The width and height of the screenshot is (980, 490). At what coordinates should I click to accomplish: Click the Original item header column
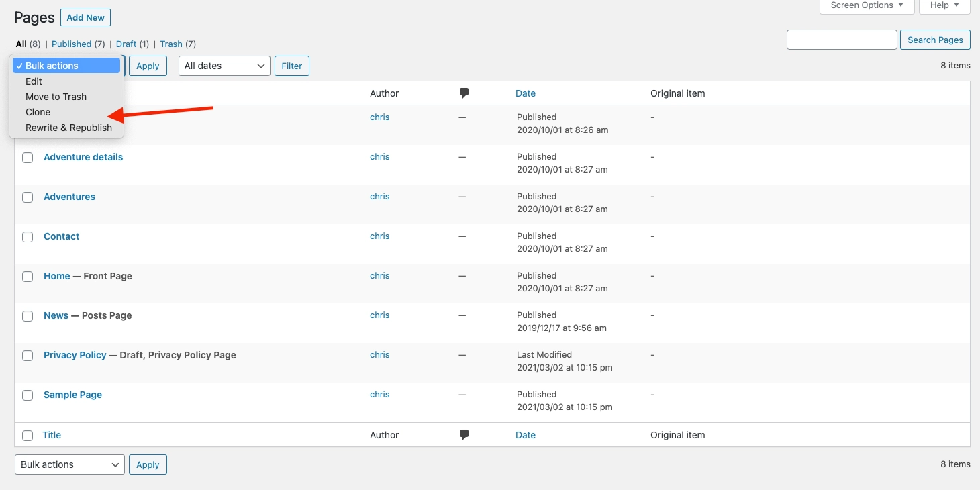(677, 93)
